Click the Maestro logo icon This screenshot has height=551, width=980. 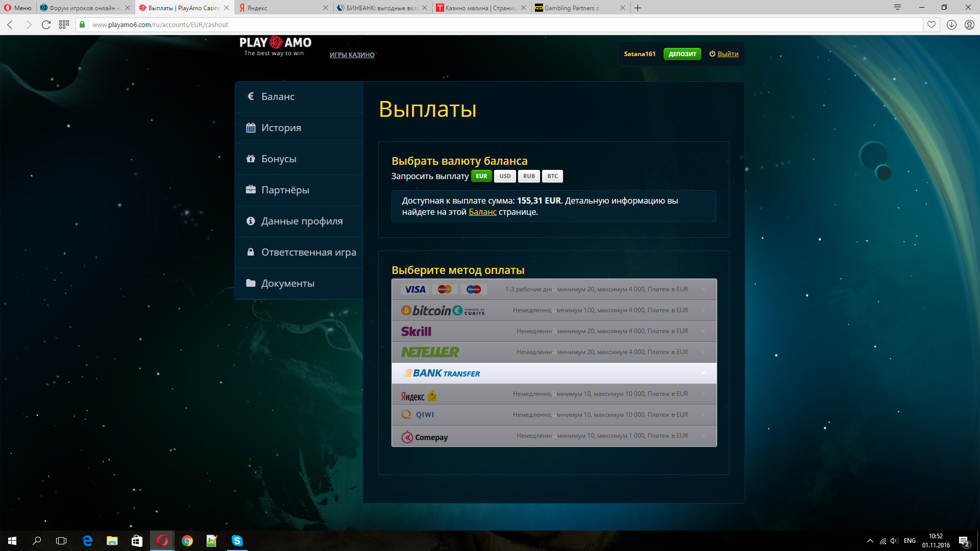(x=474, y=289)
